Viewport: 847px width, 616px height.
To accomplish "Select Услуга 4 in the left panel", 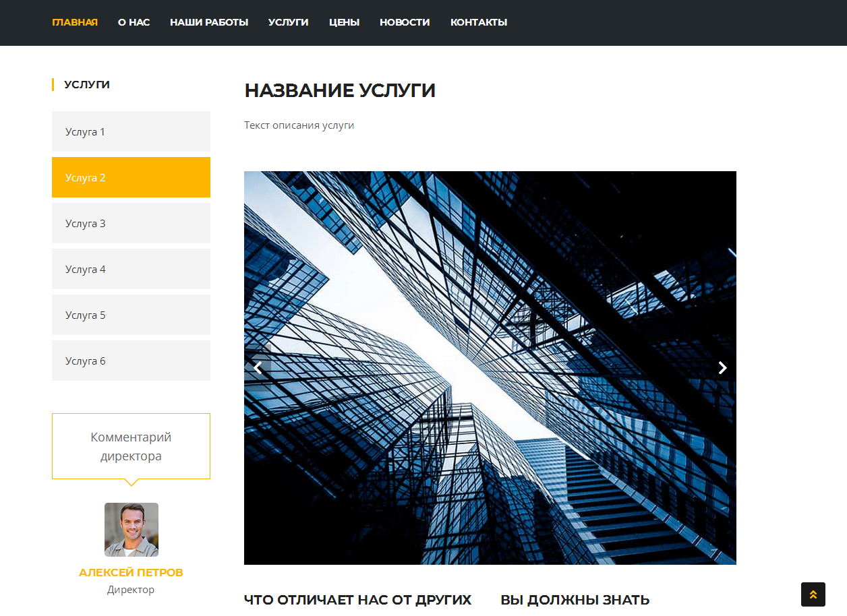I will pyautogui.click(x=131, y=269).
